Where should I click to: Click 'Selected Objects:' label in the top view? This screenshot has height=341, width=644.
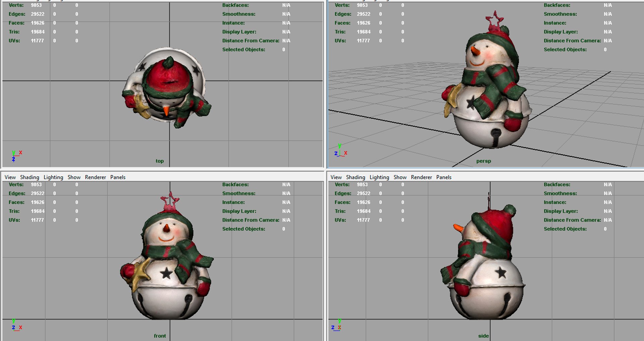point(244,49)
